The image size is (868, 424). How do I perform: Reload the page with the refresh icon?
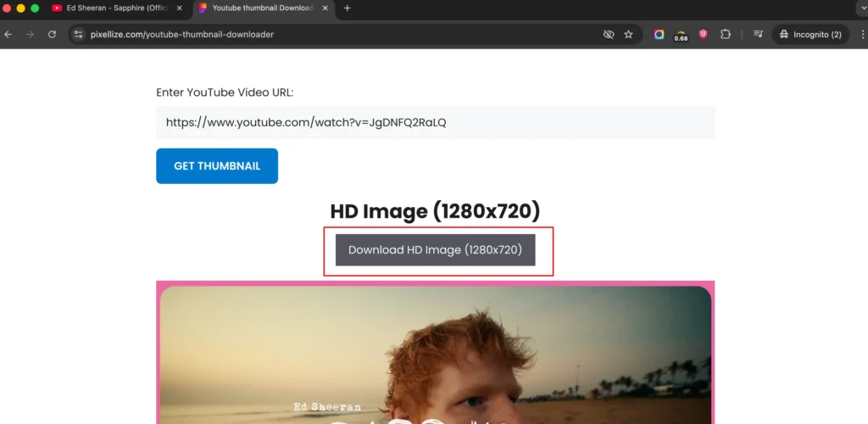click(x=52, y=34)
